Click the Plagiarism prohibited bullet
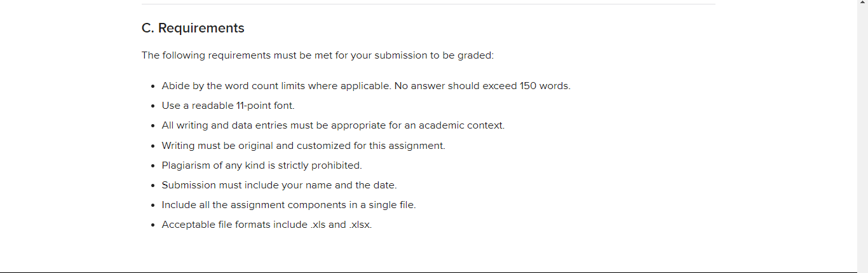This screenshot has width=868, height=273. click(x=262, y=165)
